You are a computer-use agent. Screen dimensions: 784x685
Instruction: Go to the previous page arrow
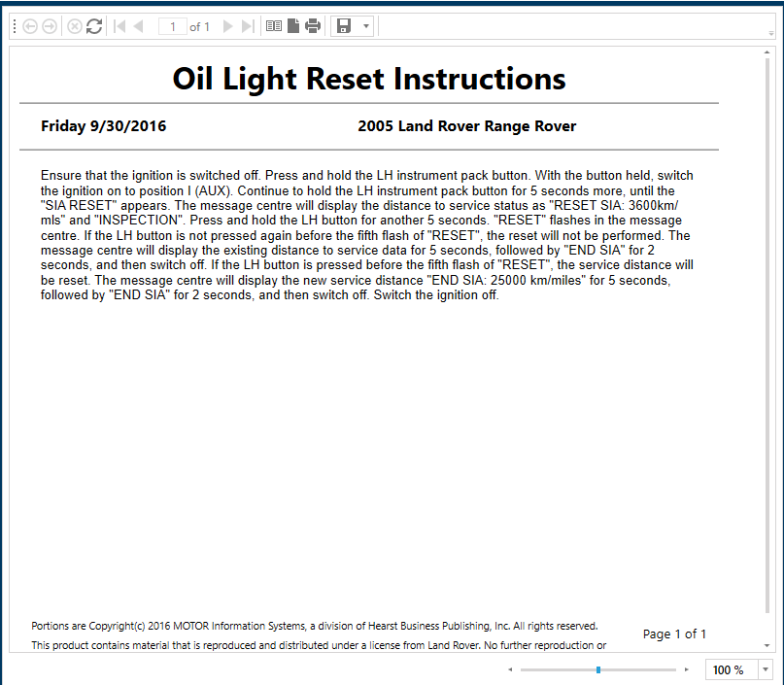pyautogui.click(x=139, y=26)
